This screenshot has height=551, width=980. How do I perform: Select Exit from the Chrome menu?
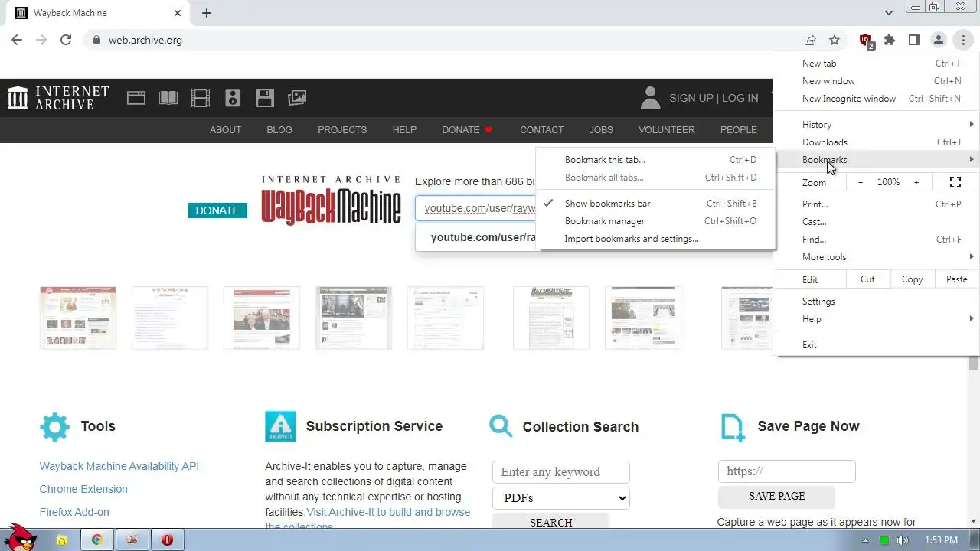pos(876,345)
